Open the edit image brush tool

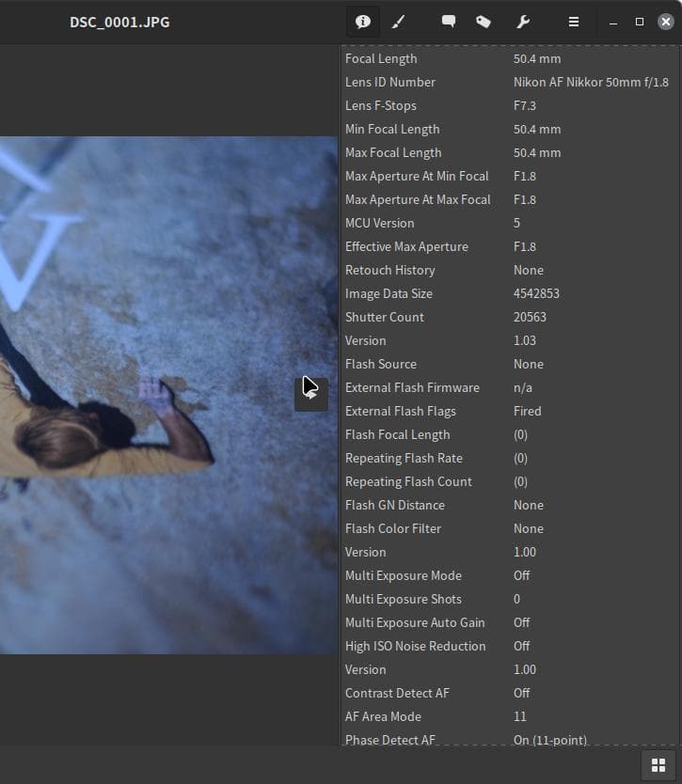(398, 22)
